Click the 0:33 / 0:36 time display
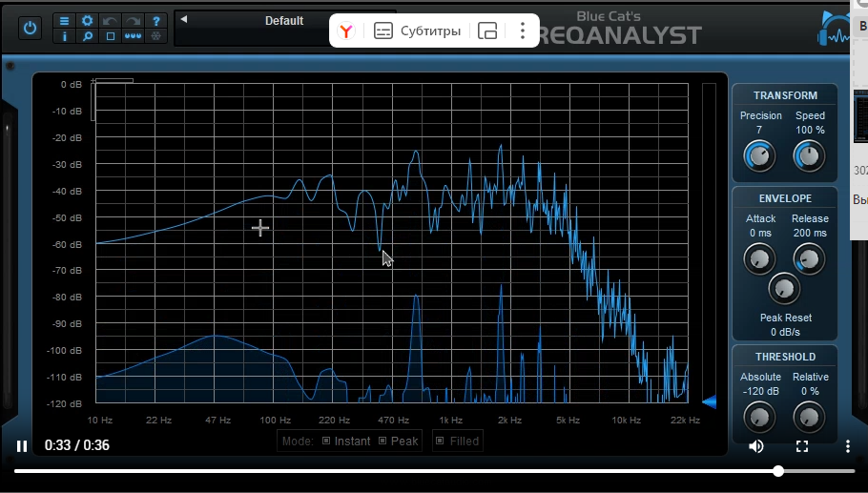 77,445
